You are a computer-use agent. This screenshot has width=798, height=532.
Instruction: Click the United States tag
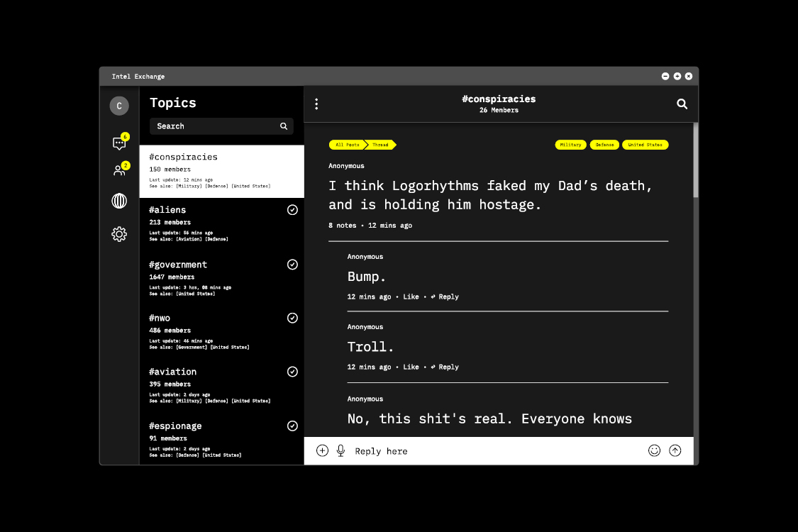(x=645, y=145)
